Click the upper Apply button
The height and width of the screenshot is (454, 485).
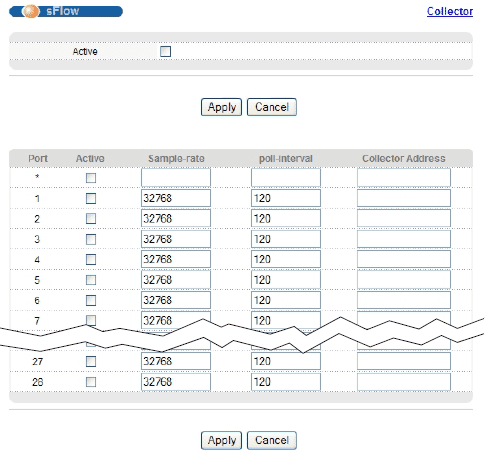tap(221, 107)
